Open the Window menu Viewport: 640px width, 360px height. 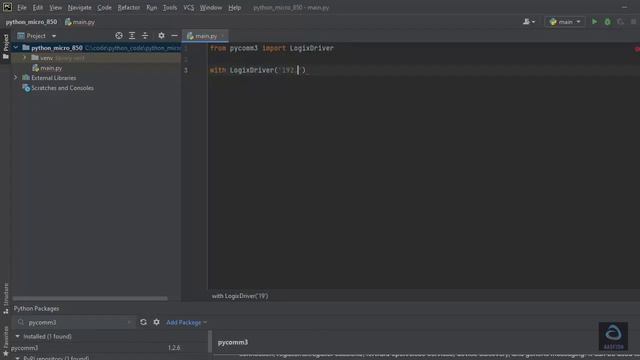211,7
